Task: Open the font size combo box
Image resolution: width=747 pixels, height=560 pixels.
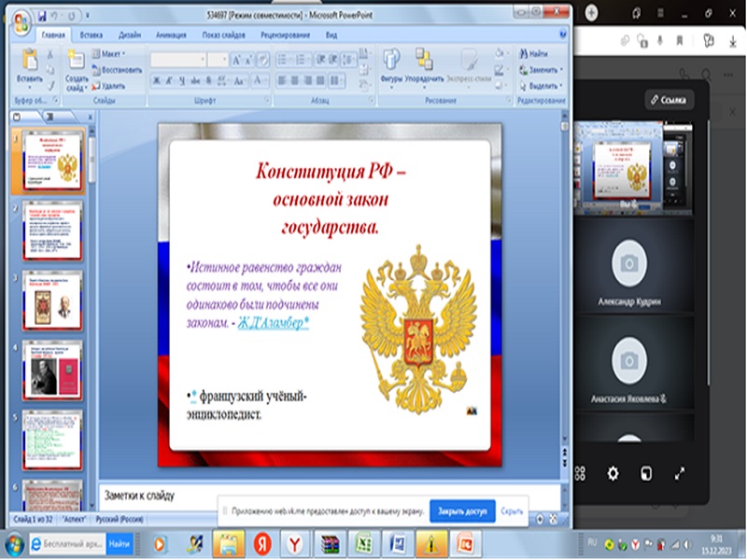Action: pos(218,60)
